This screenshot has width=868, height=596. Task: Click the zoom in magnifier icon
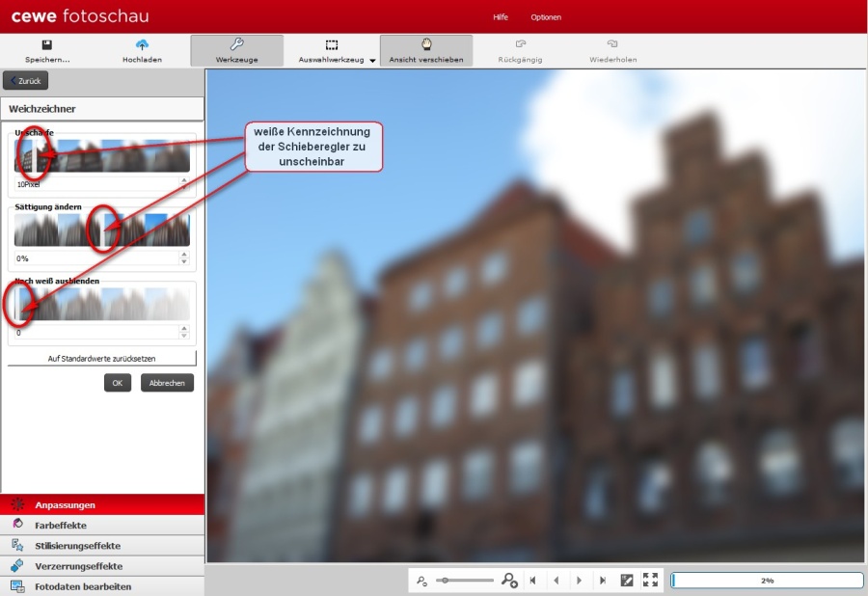coord(509,580)
